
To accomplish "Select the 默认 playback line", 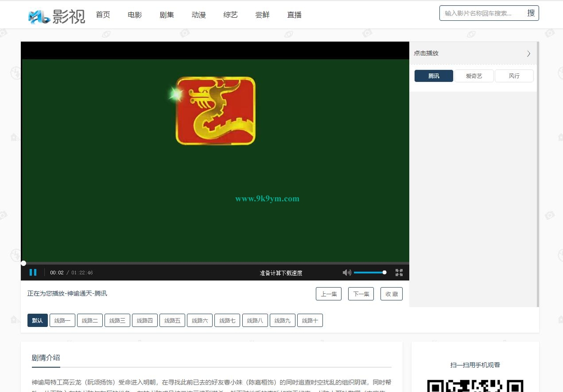I will tap(37, 320).
